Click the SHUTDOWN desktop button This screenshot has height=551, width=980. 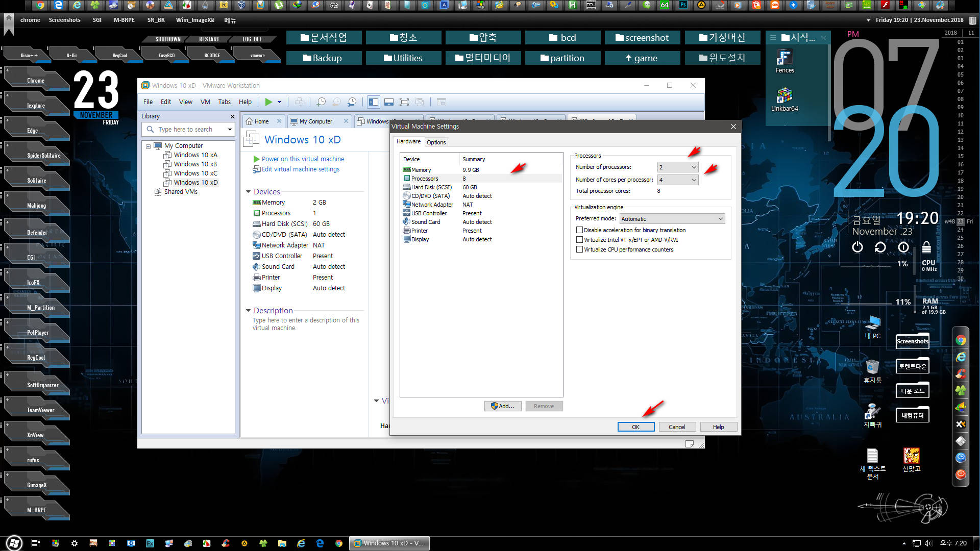167,39
